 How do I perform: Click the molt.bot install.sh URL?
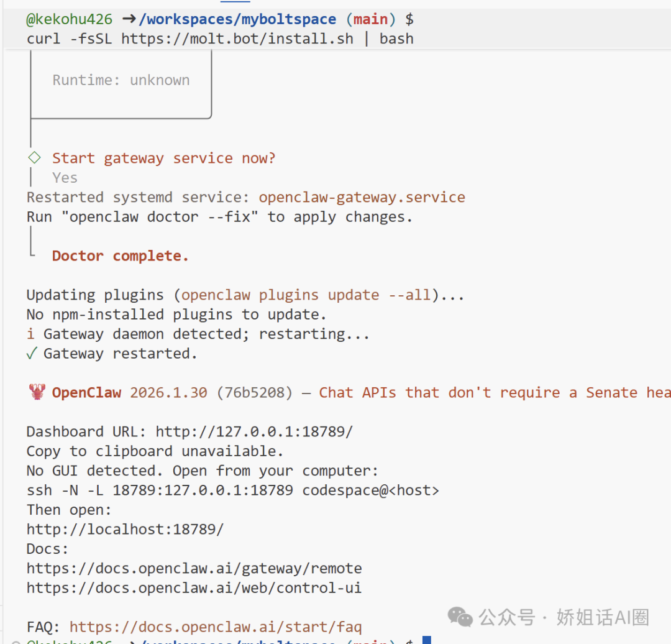(237, 39)
